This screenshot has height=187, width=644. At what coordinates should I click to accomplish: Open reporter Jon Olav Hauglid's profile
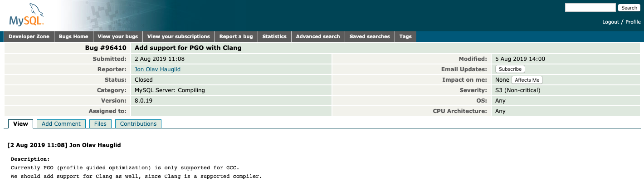click(157, 69)
